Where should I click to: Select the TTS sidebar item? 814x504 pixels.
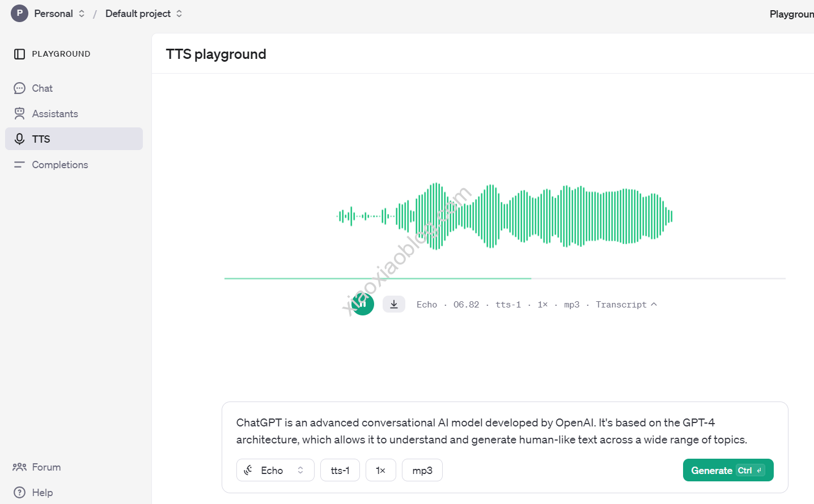[74, 139]
